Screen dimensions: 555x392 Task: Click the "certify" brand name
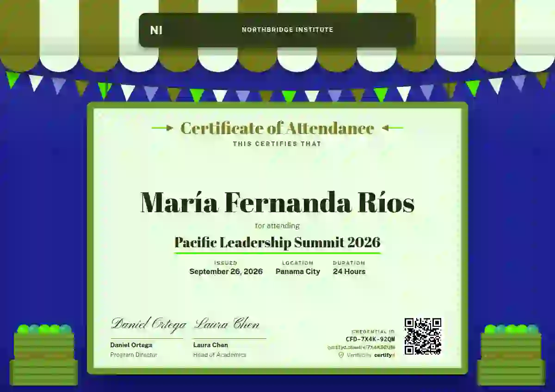tap(384, 355)
